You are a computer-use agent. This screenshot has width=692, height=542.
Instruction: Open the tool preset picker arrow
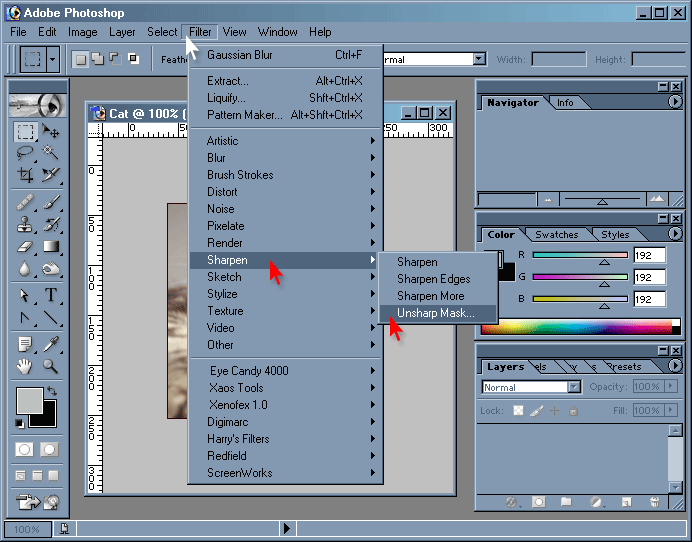53,59
